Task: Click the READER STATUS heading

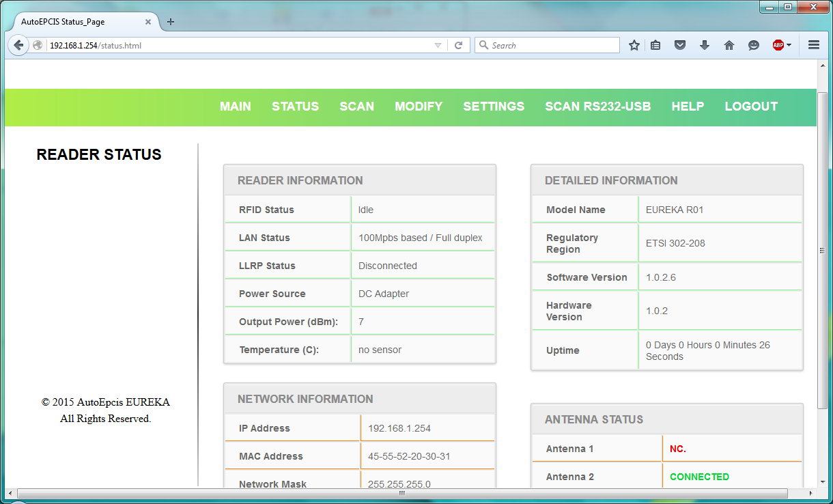Action: pos(99,155)
